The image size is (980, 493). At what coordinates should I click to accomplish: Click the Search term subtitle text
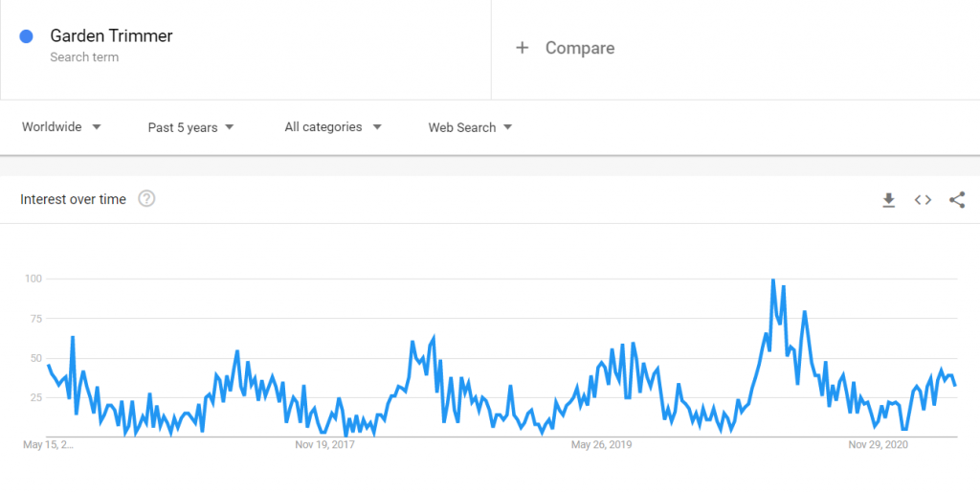point(84,56)
